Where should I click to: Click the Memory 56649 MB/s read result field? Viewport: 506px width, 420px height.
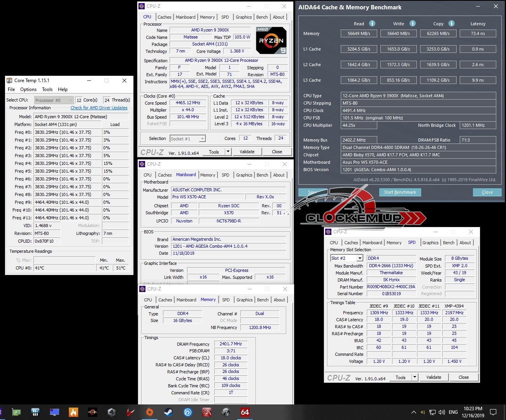click(359, 33)
